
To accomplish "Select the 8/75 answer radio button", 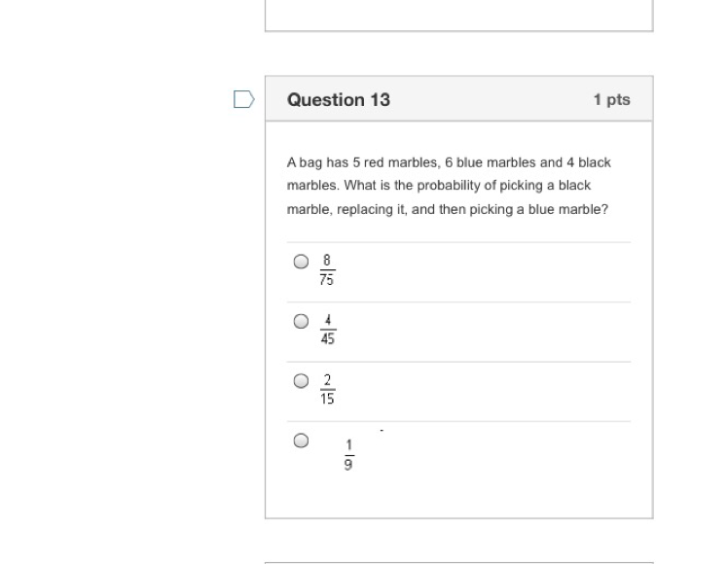I will pyautogui.click(x=302, y=262).
